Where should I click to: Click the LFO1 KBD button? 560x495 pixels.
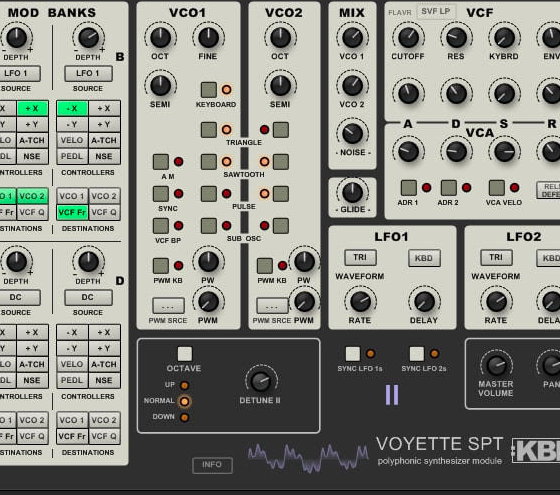(424, 258)
